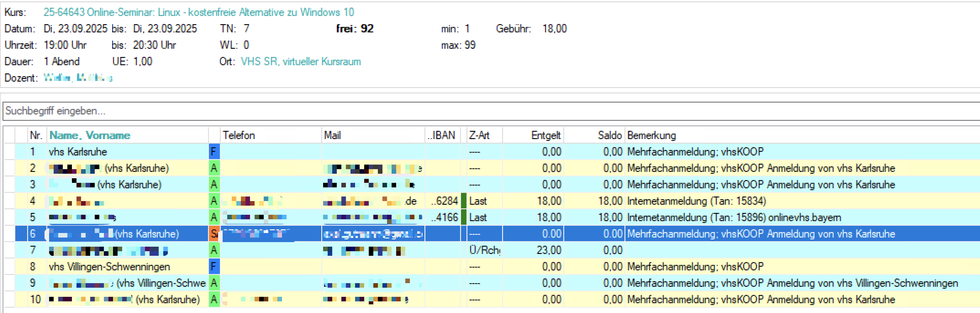This screenshot has width=980, height=313.
Task: Click Z-Art Last in row 5
Action: [x=478, y=217]
